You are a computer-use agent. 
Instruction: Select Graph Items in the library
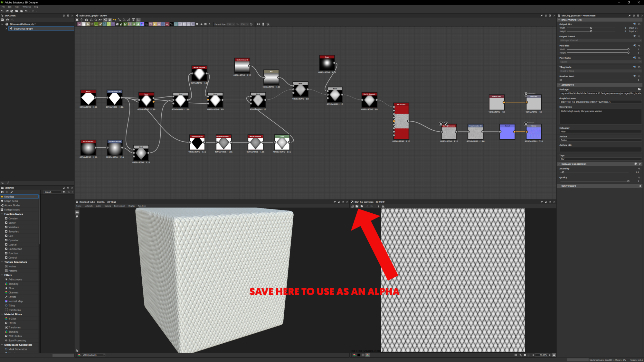(x=11, y=201)
